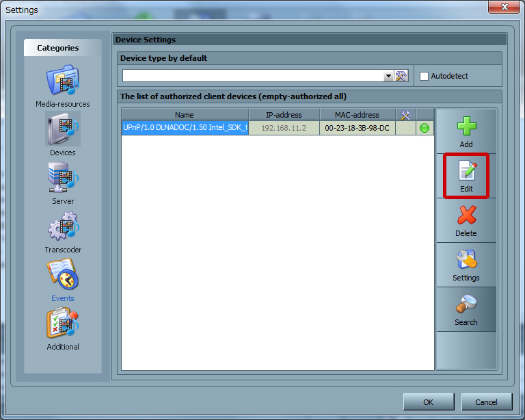Select the Devices category icon
The image size is (525, 420).
(63, 129)
